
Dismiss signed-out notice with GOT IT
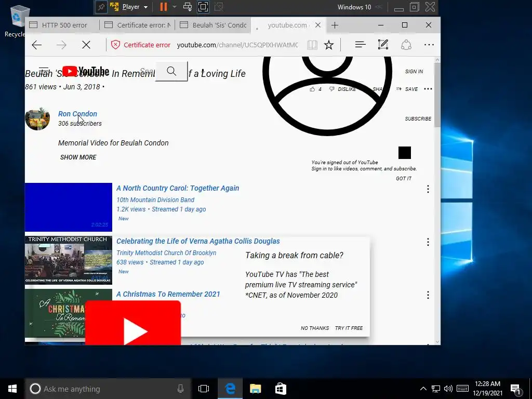[403, 179]
